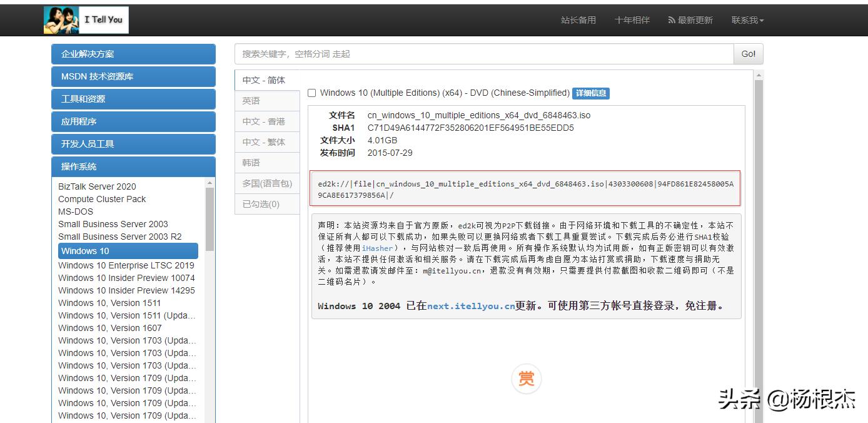Click inside the keyword search field
The image size is (868, 423).
click(482, 54)
